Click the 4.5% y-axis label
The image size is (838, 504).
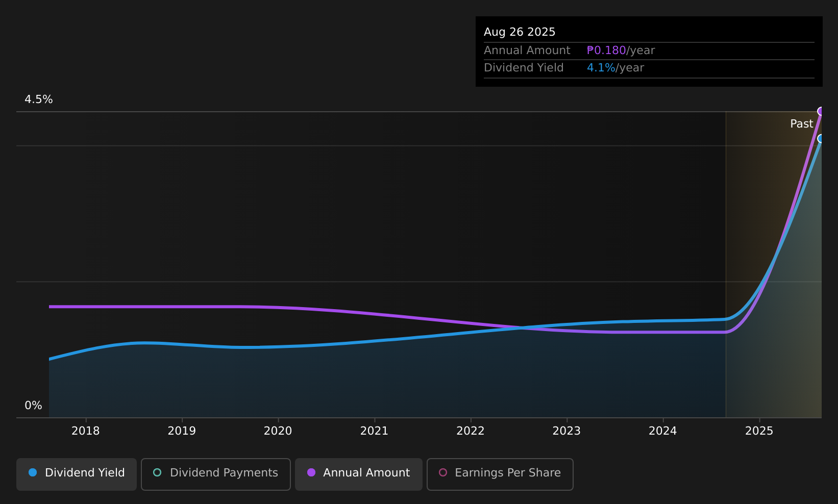point(39,99)
